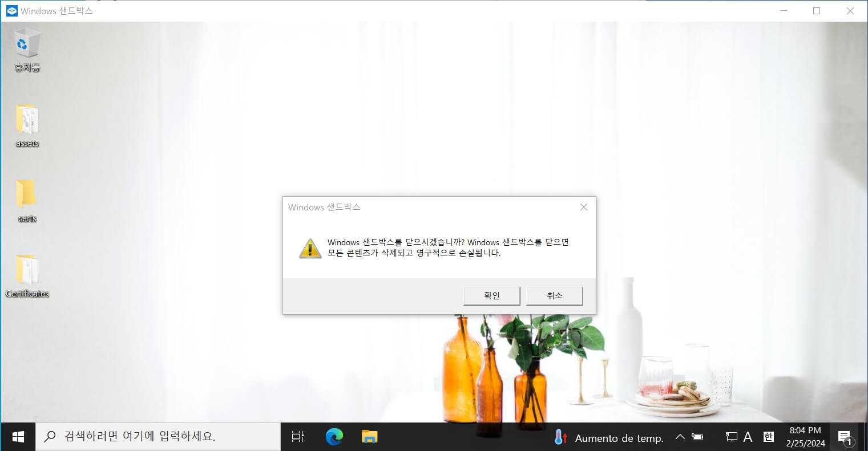
Task: Toggle Korean 한 input indicator
Action: tap(769, 437)
